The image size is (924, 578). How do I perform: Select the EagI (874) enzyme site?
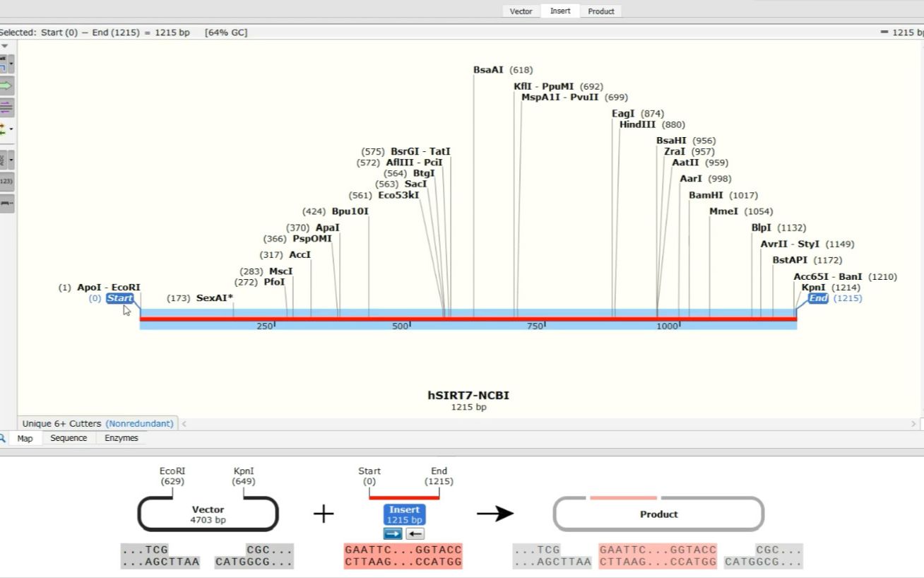click(x=638, y=114)
